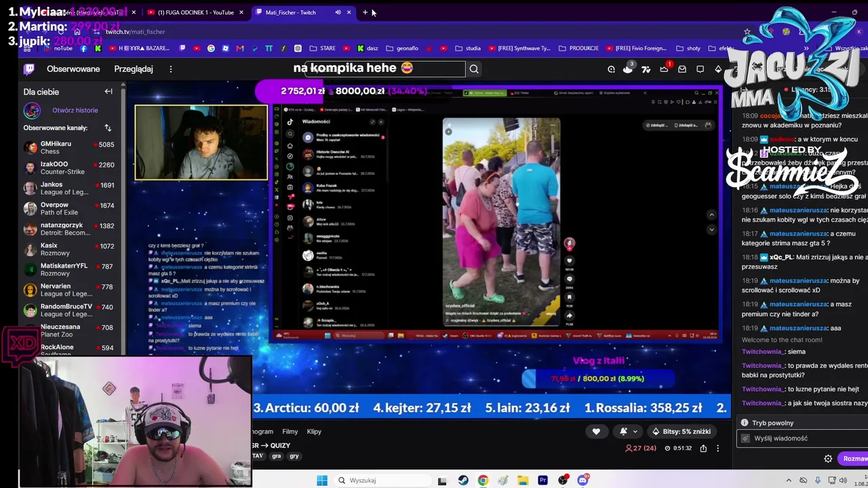Expand the geonaflo bookmarks folder
868x488 pixels.
coord(402,48)
